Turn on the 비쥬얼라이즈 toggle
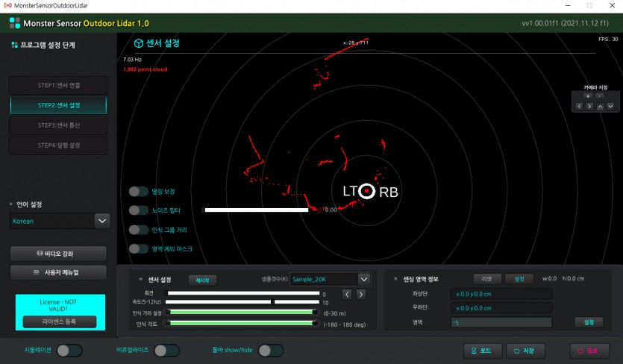The width and height of the screenshot is (623, 364). coord(167,351)
